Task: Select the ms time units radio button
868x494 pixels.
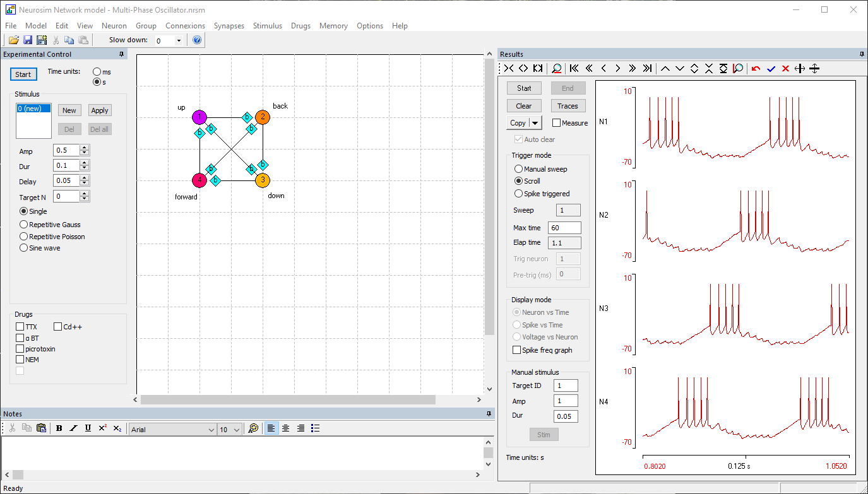Action: (x=97, y=72)
